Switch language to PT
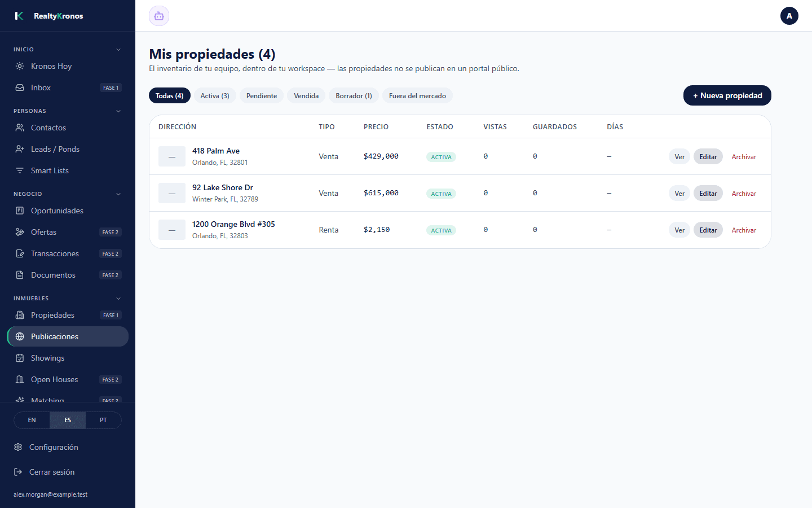 (x=103, y=420)
